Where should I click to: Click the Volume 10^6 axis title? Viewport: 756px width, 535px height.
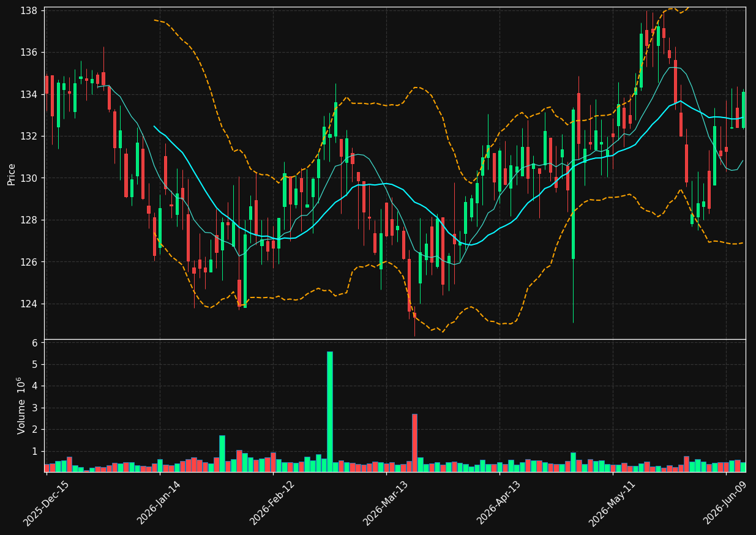[x=22, y=405]
